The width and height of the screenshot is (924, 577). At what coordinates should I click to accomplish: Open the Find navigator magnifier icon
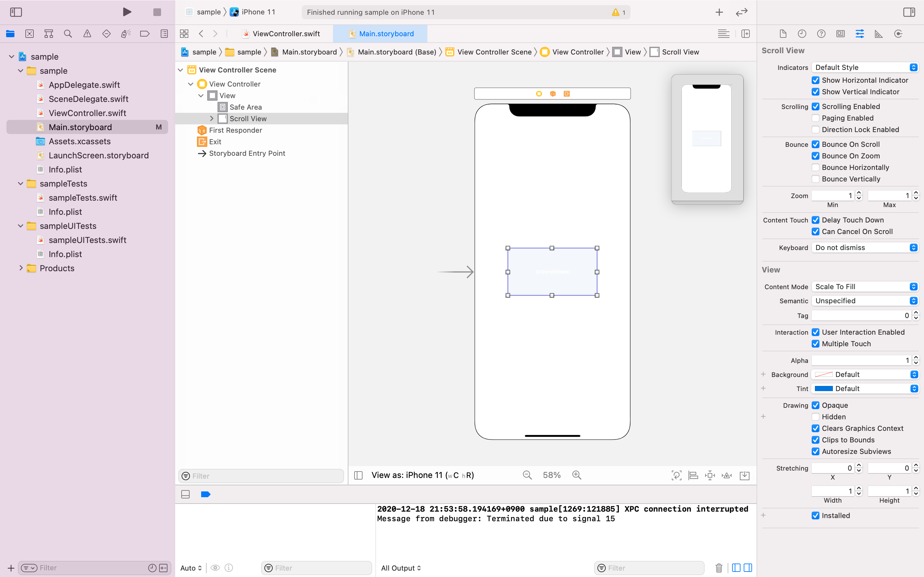point(68,34)
